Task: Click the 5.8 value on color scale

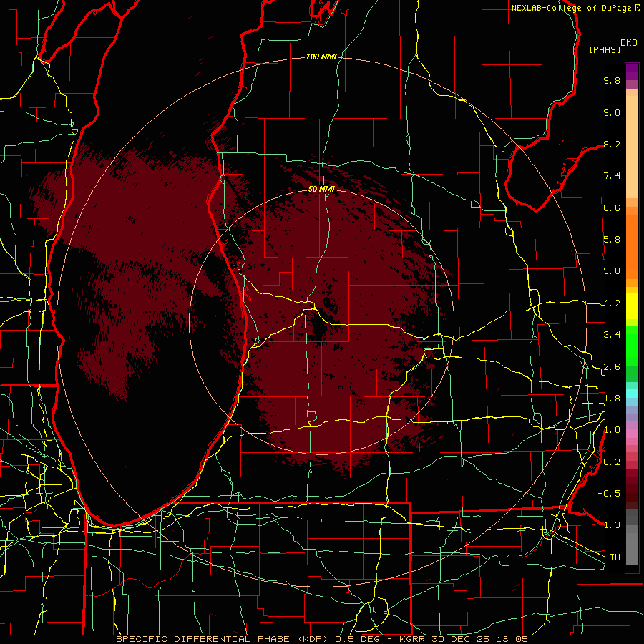Action: 612,240
